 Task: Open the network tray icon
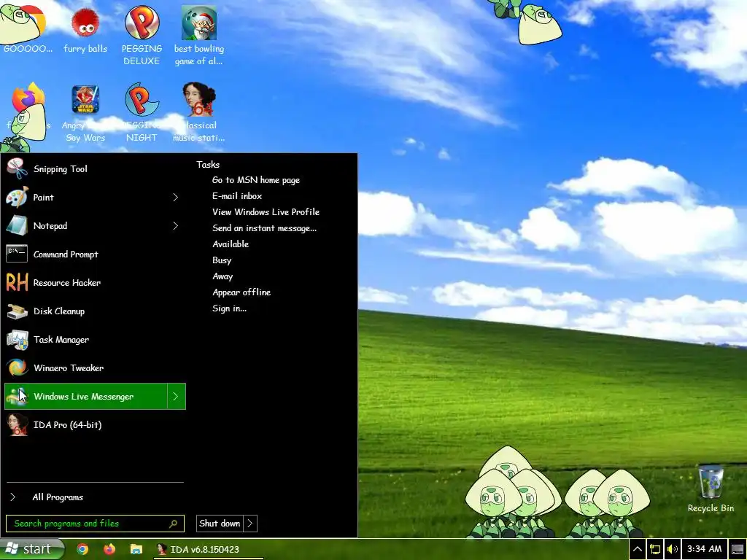pyautogui.click(x=654, y=550)
